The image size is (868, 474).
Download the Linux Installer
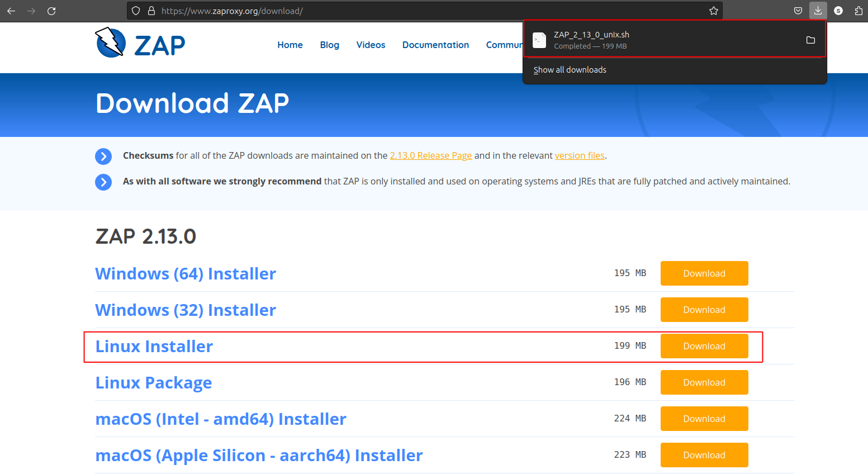point(704,346)
